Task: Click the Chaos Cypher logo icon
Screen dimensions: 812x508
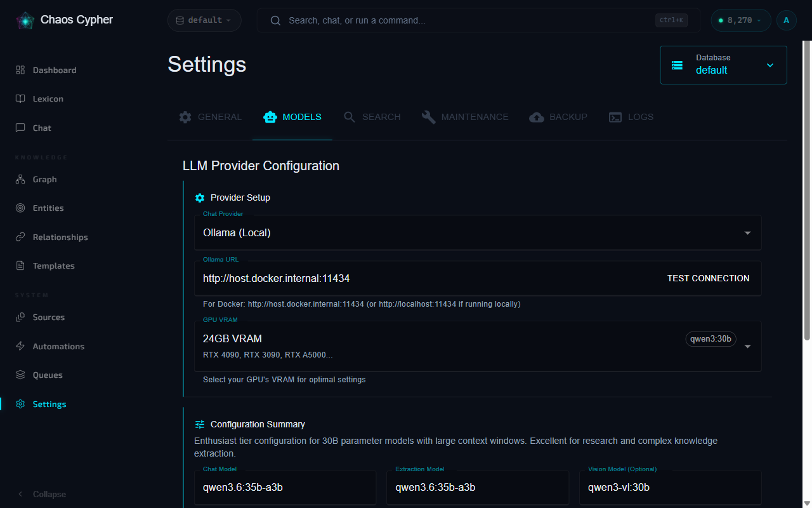Action: [25, 20]
